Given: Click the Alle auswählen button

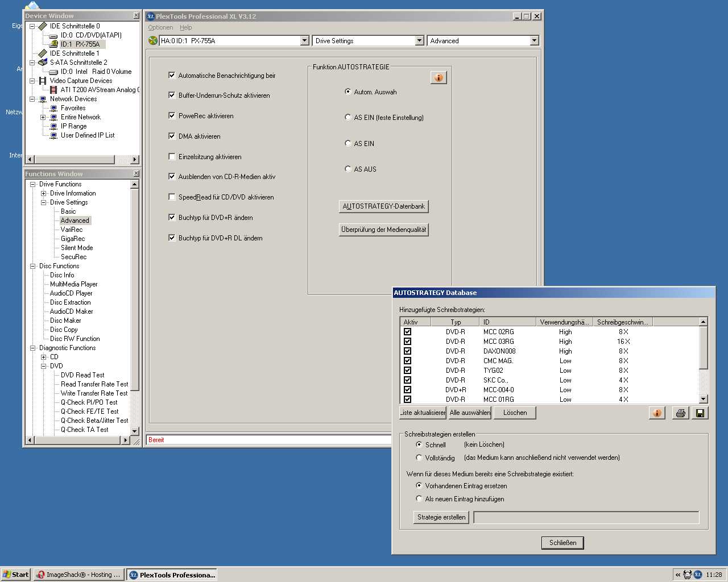Looking at the screenshot, I should pos(470,413).
